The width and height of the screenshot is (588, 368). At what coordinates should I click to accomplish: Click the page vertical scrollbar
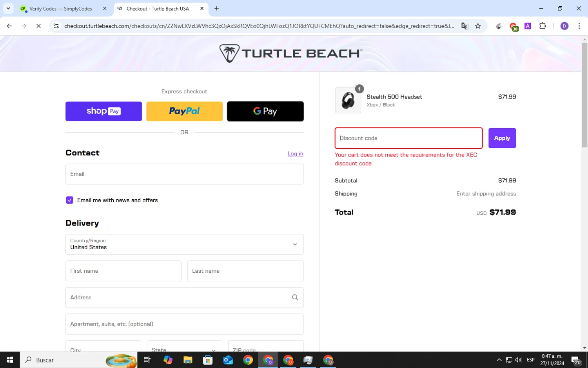(x=584, y=95)
